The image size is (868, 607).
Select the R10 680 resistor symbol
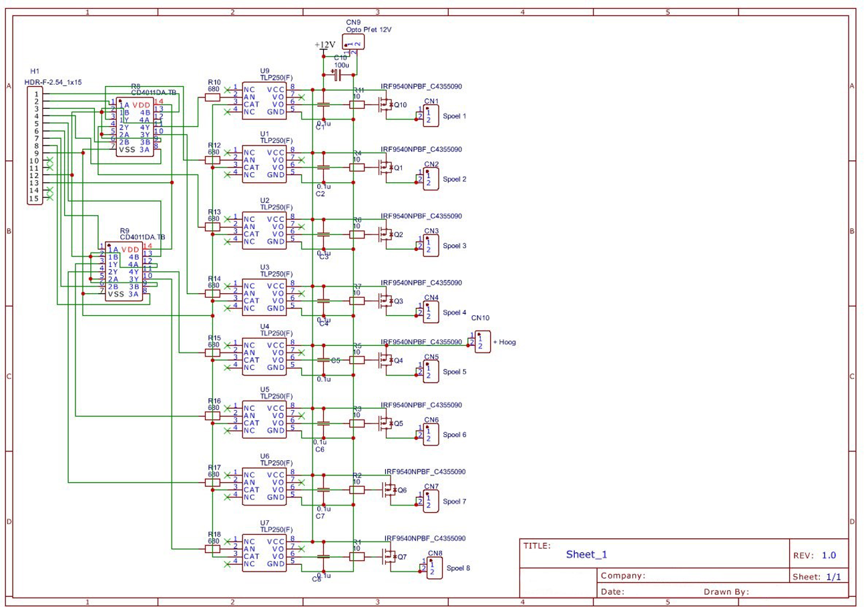[x=212, y=97]
